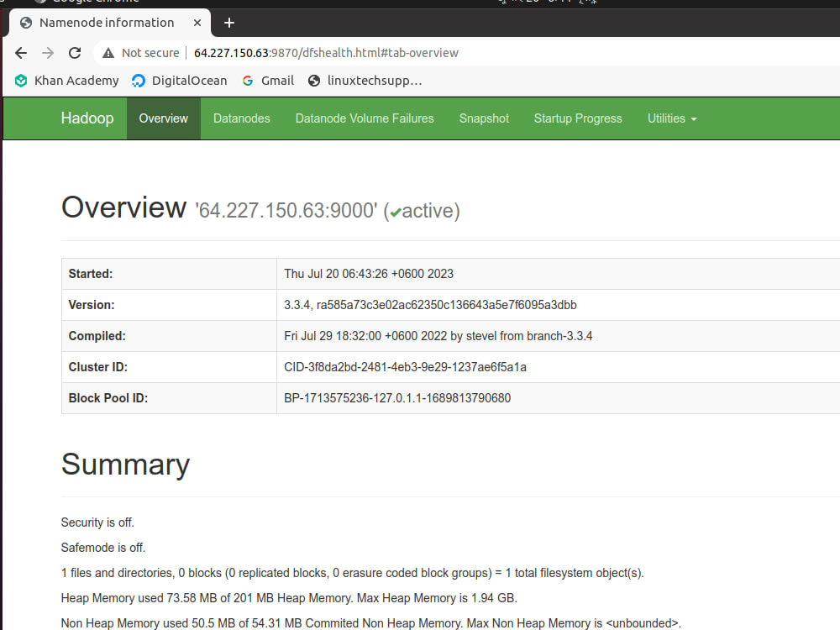
Task: Open the linuxtechsupp bookmark
Action: point(365,81)
